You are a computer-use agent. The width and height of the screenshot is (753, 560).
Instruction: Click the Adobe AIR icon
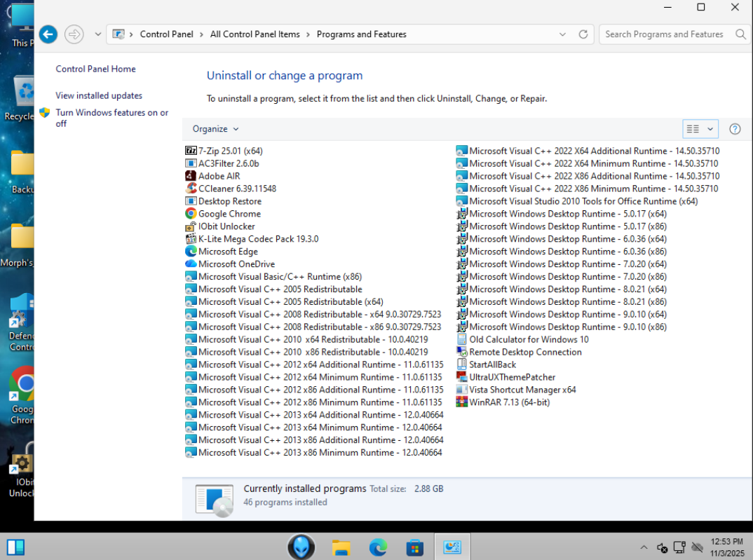(x=191, y=176)
